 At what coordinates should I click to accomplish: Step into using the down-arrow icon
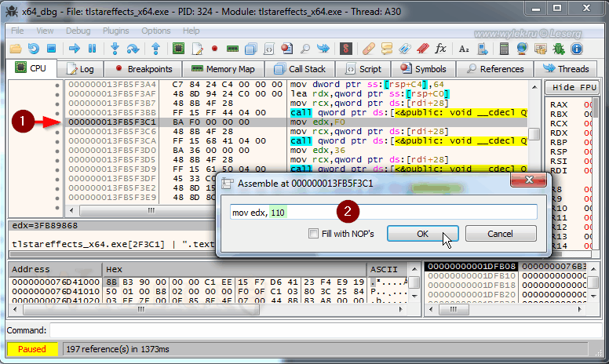(115, 49)
